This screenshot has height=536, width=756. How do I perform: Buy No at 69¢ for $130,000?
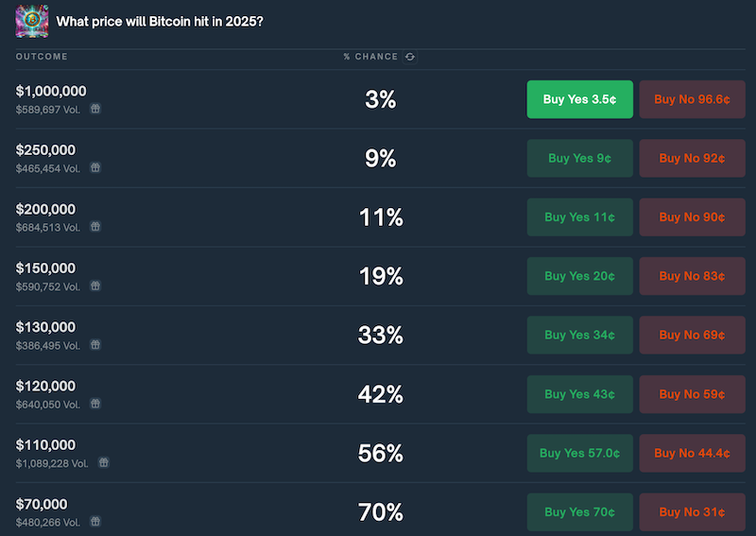click(692, 335)
